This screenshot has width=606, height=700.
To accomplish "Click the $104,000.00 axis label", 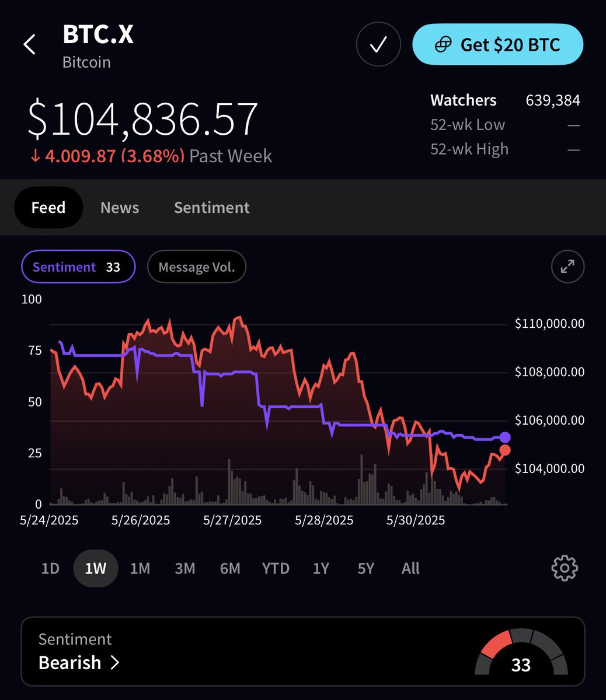I will 549,468.
